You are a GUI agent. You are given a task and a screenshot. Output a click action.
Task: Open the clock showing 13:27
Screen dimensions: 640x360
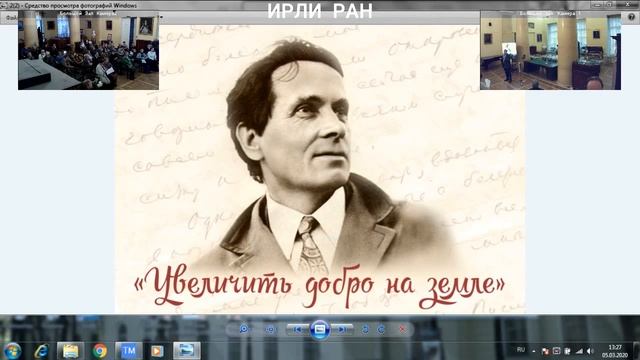(614, 351)
